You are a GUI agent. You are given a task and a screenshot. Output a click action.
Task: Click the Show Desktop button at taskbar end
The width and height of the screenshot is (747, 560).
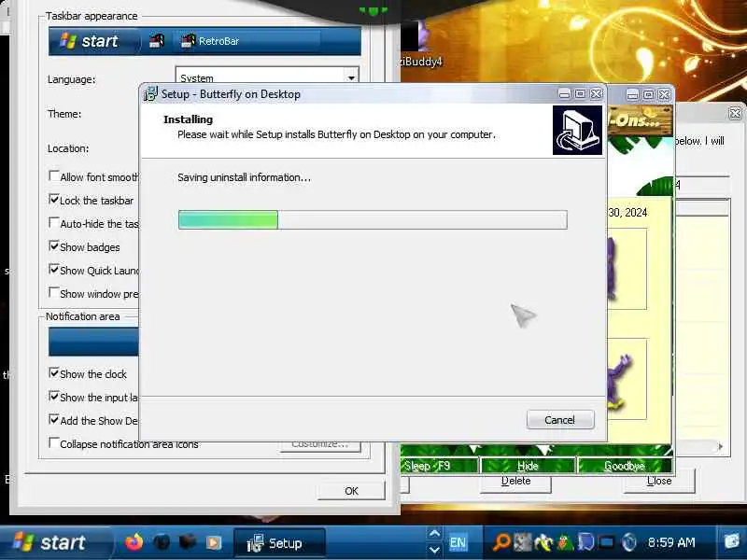[732, 542]
